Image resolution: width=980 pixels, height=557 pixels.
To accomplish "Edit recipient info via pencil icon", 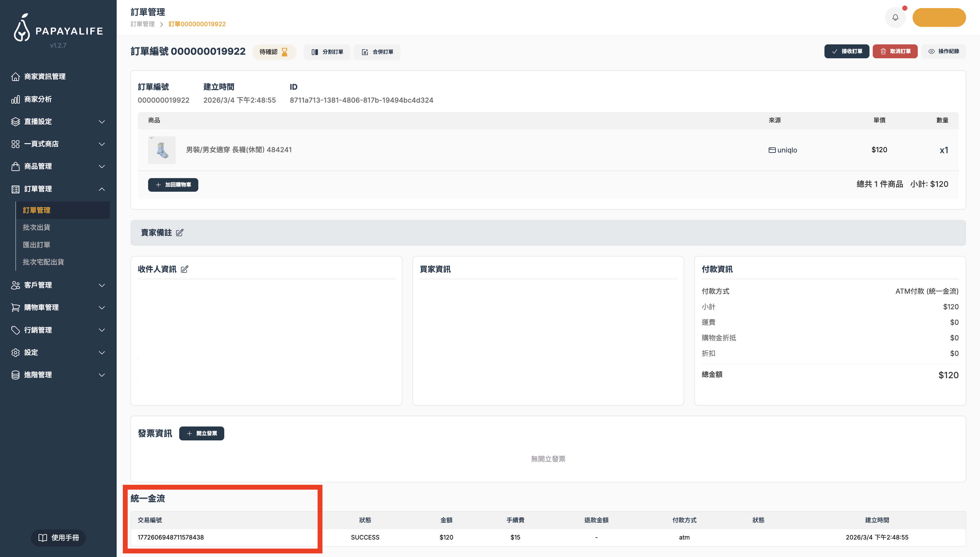I will point(184,269).
